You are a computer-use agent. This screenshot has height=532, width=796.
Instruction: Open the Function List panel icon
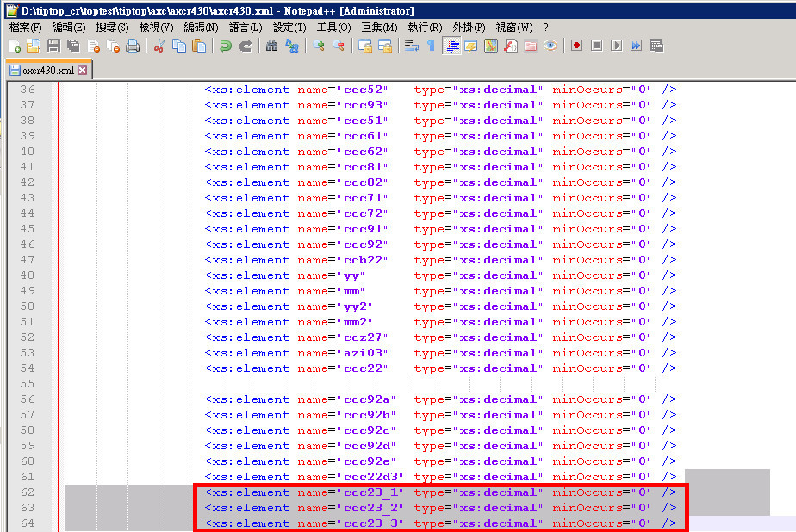point(511,46)
